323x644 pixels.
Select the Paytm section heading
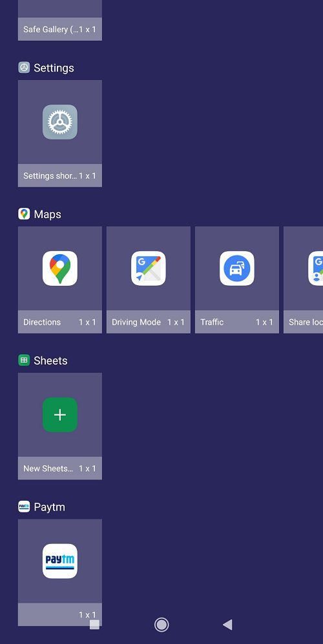click(49, 507)
